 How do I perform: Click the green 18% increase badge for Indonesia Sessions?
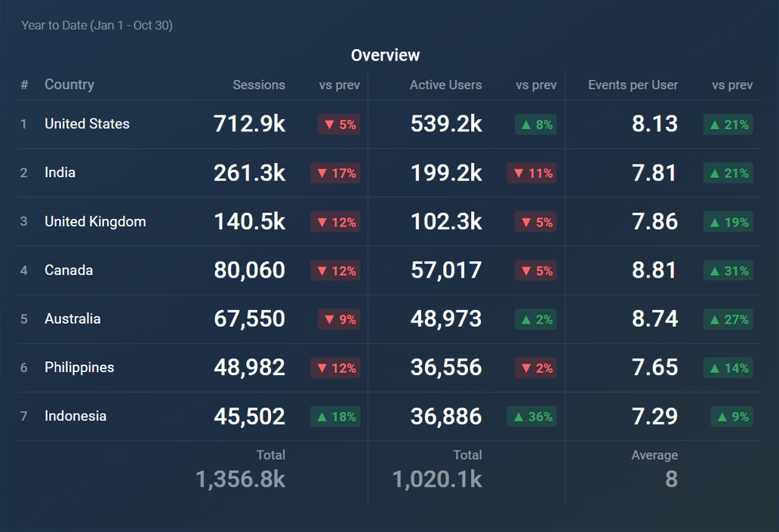click(335, 416)
